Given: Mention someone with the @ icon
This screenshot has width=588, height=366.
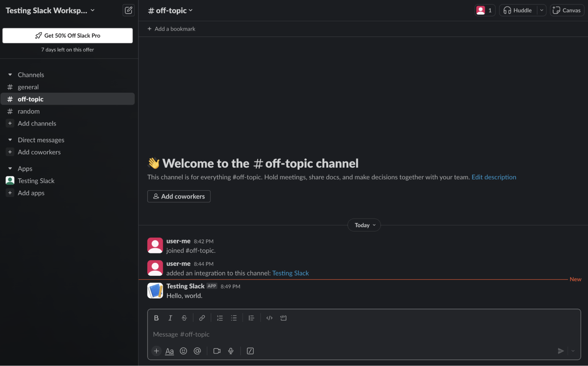Looking at the screenshot, I should 197,351.
